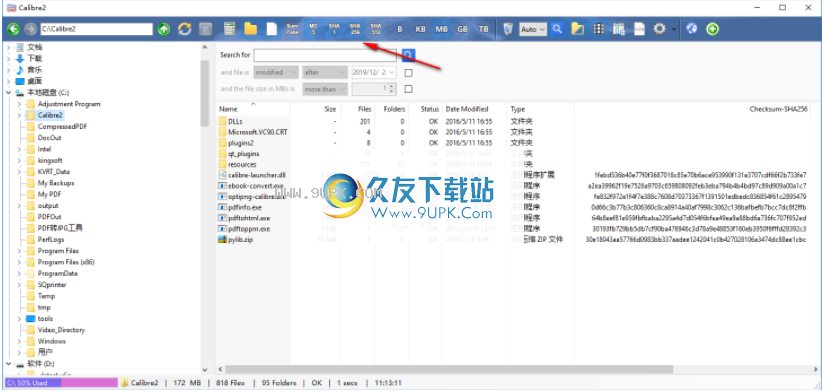Open the 'more than' size dropdown

tap(325, 89)
